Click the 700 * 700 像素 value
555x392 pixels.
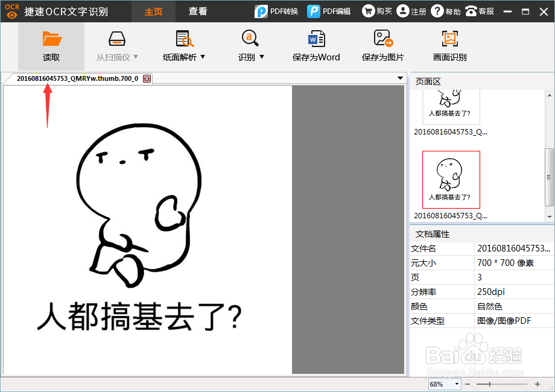[506, 263]
